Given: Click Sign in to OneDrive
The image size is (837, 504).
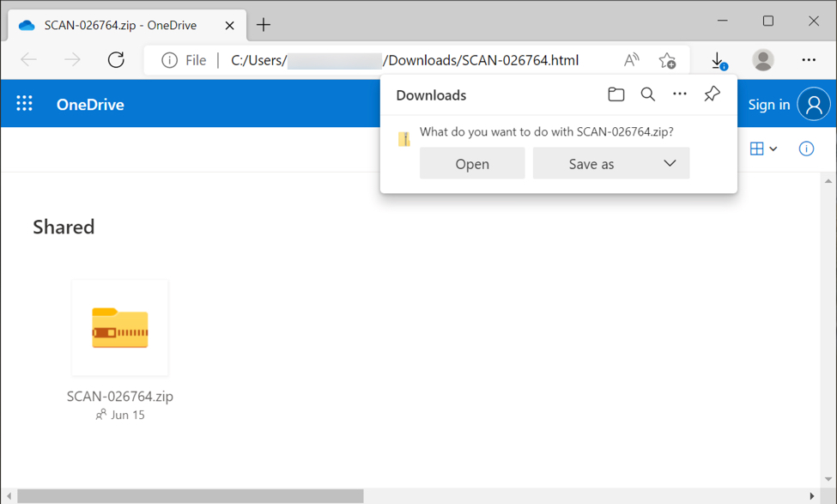Looking at the screenshot, I should coord(768,104).
